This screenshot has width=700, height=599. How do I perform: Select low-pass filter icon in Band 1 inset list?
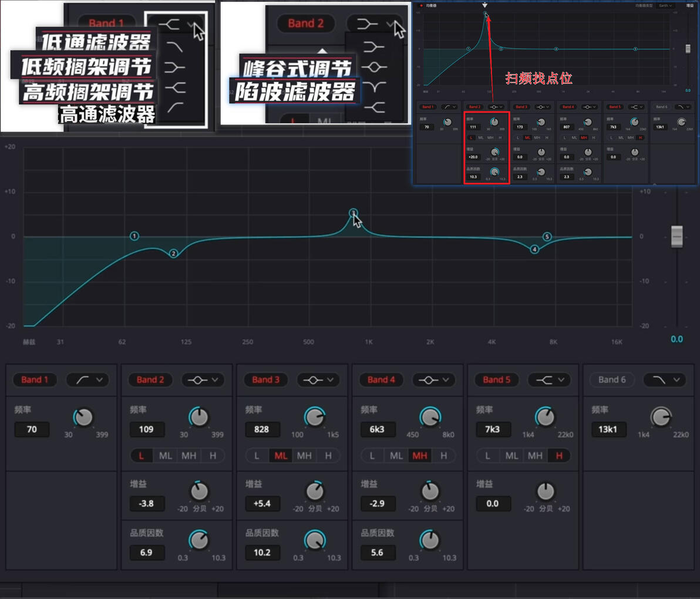click(174, 47)
